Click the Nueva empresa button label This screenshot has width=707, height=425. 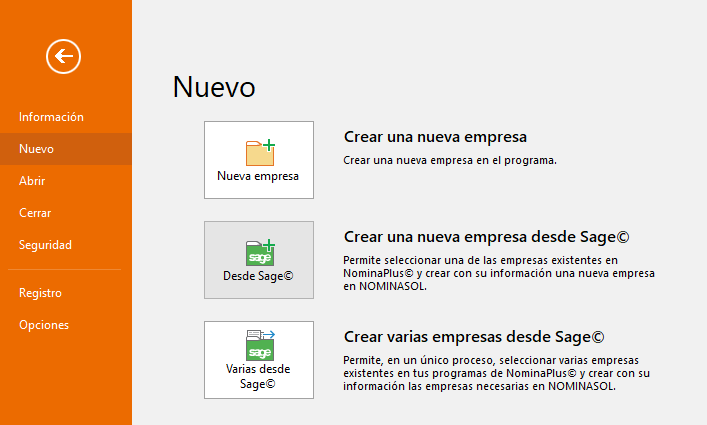[258, 176]
